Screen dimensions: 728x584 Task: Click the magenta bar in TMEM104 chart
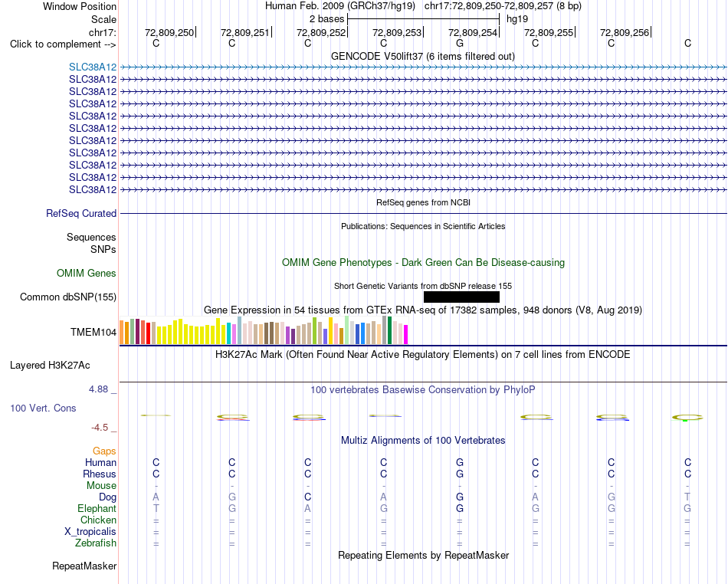click(x=405, y=334)
